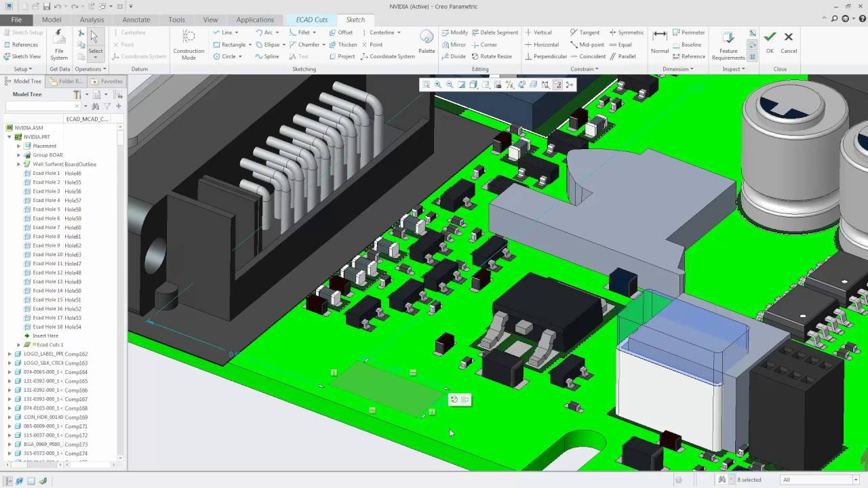868x488 pixels.
Task: Open the Line tool dropdown arrow
Action: 237,33
